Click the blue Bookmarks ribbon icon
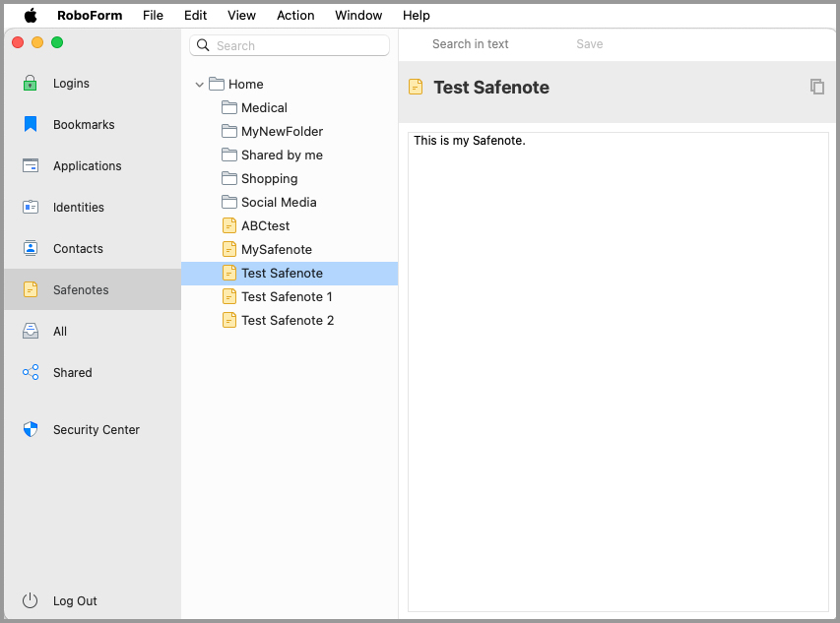The height and width of the screenshot is (623, 840). click(31, 124)
